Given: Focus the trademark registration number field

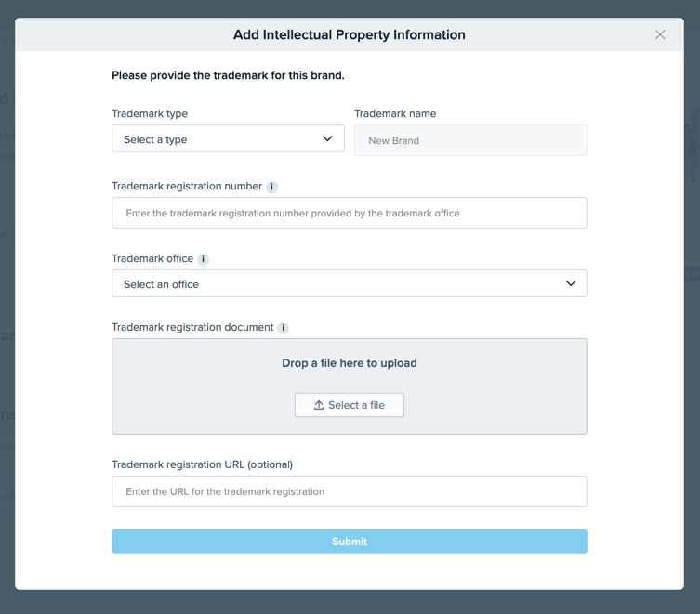Looking at the screenshot, I should [x=350, y=213].
